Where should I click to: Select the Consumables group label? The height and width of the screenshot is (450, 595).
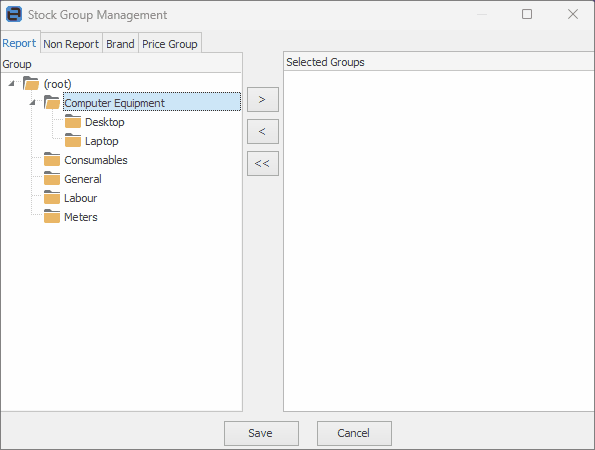tap(96, 160)
